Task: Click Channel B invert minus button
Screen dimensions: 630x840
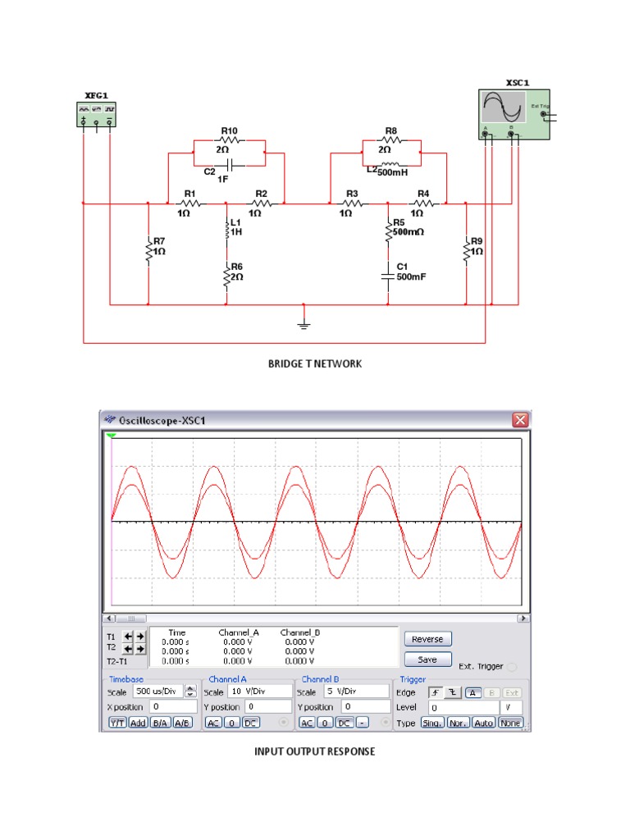Action: (x=362, y=723)
